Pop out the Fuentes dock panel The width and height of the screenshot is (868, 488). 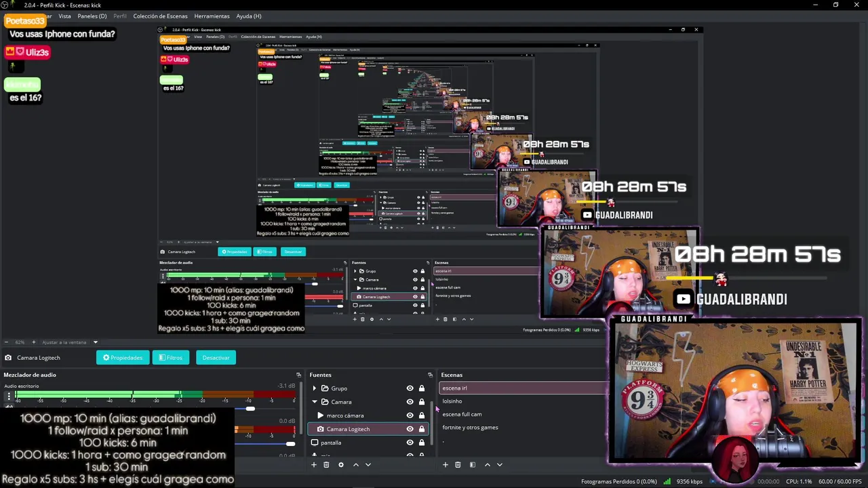(430, 375)
